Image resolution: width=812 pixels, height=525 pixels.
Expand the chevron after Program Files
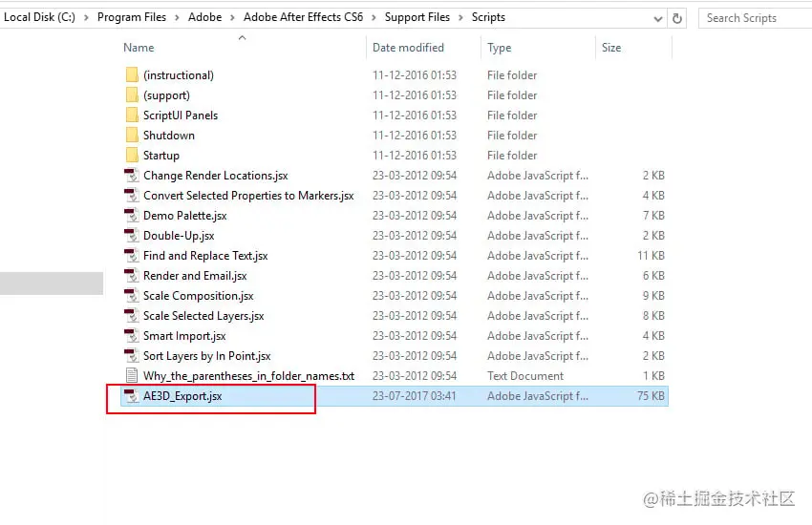click(177, 17)
